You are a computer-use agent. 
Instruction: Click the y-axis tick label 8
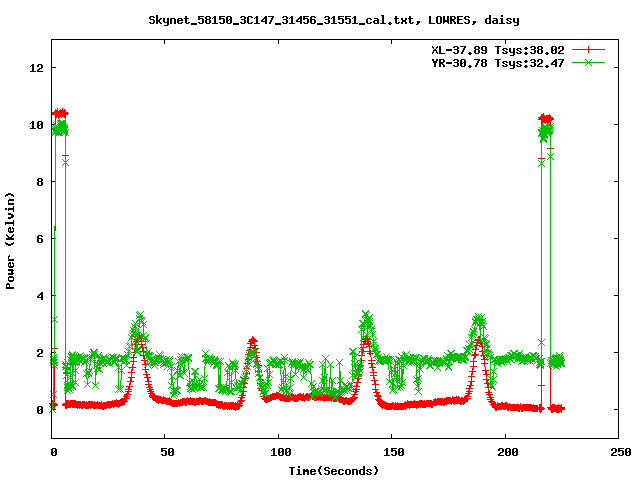pyautogui.click(x=40, y=182)
